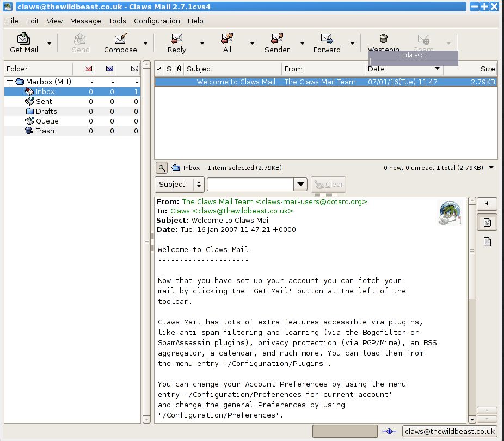The image size is (504, 441).
Task: Move message to Wastebin
Action: pyautogui.click(x=383, y=41)
